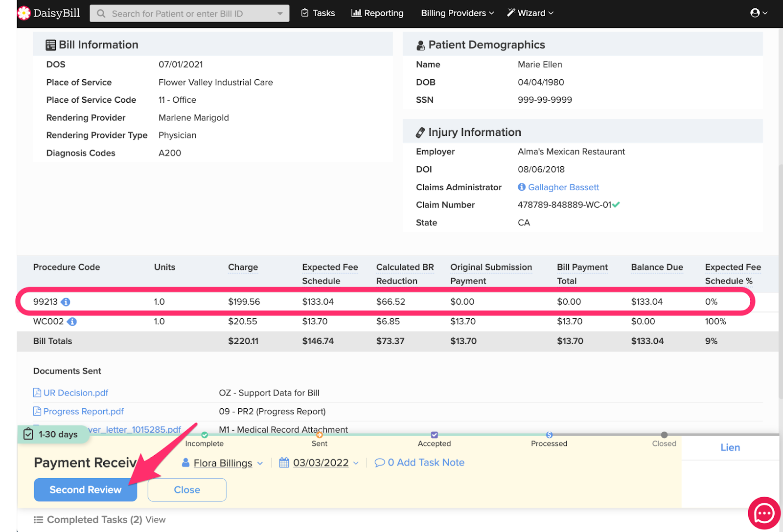Open the Reporting menu item
Image resolution: width=783 pixels, height=532 pixels.
(377, 13)
